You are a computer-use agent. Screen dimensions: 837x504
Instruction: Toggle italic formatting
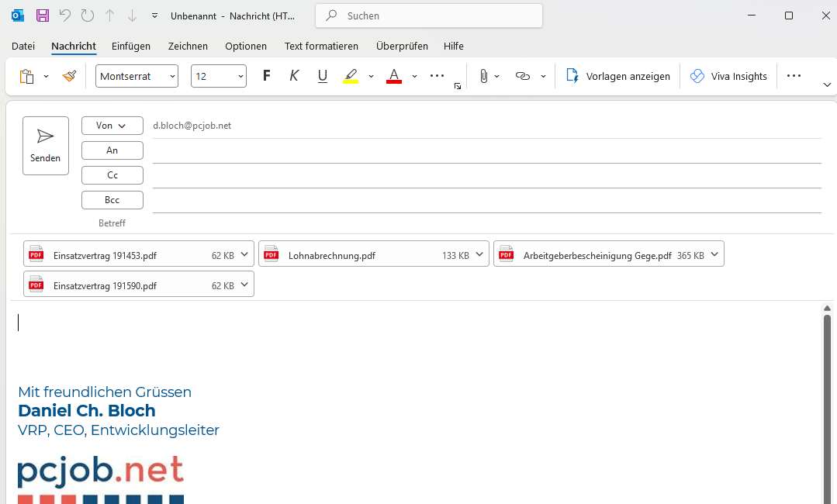click(x=294, y=76)
